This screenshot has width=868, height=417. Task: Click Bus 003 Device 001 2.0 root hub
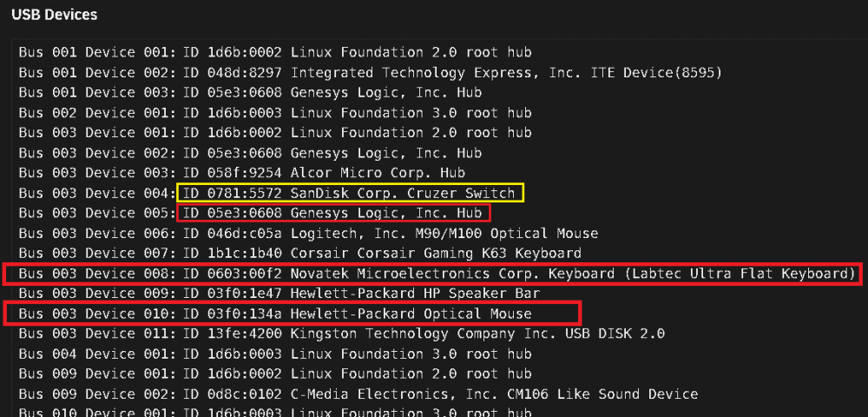[275, 133]
